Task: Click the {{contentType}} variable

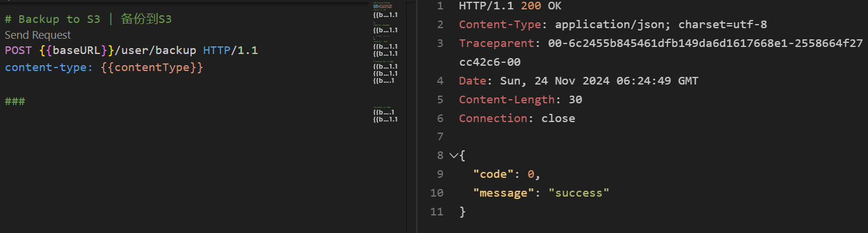Action: tap(152, 67)
